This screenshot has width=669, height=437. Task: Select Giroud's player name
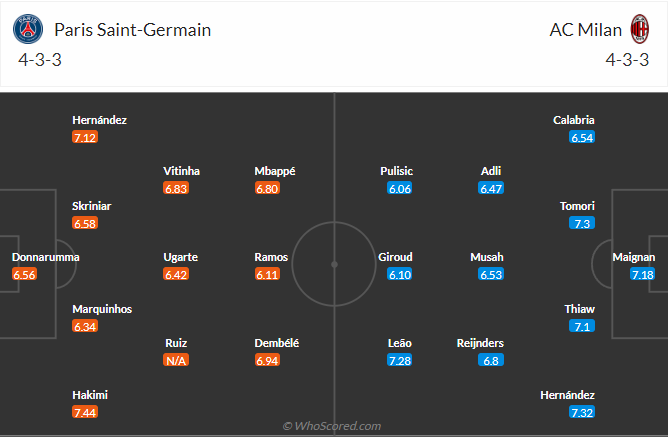[396, 257]
